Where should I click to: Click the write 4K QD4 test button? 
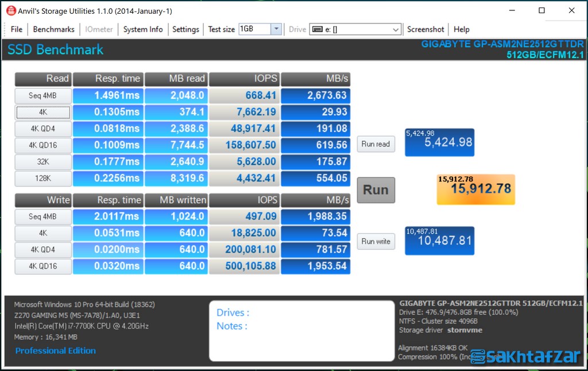point(43,249)
